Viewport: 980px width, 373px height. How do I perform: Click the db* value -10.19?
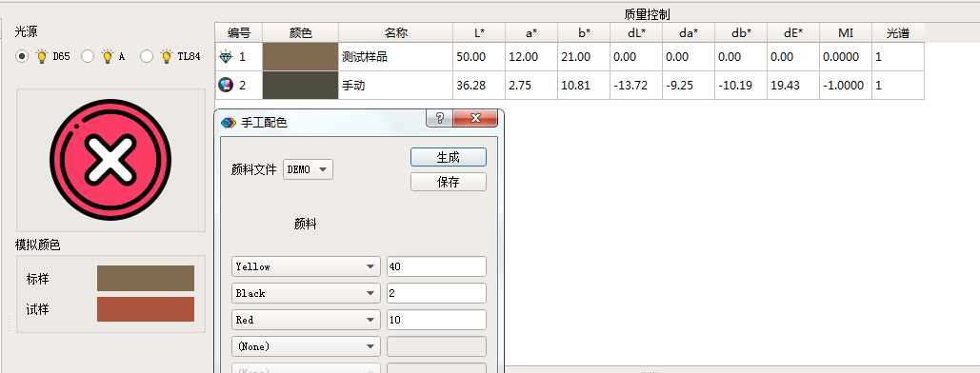742,86
